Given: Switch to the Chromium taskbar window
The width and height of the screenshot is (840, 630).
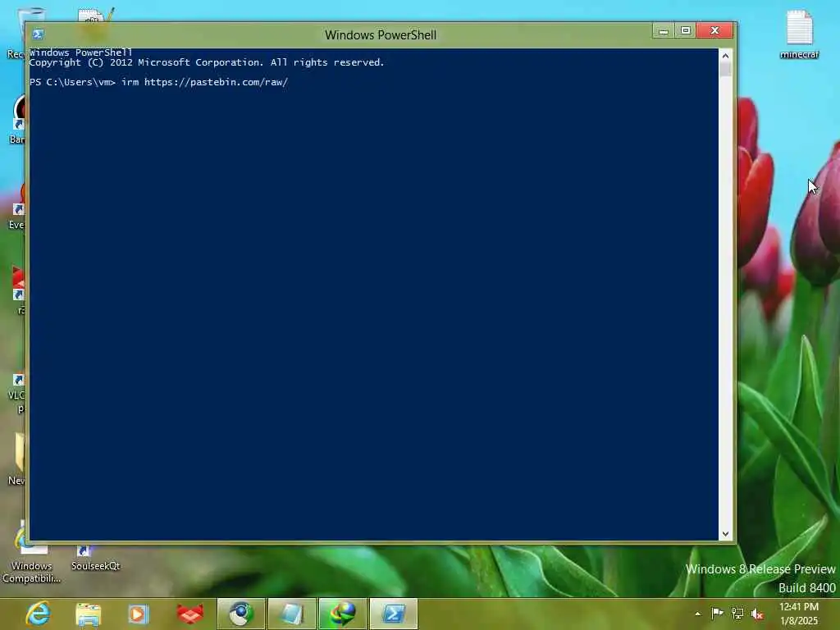Looking at the screenshot, I should [x=241, y=614].
